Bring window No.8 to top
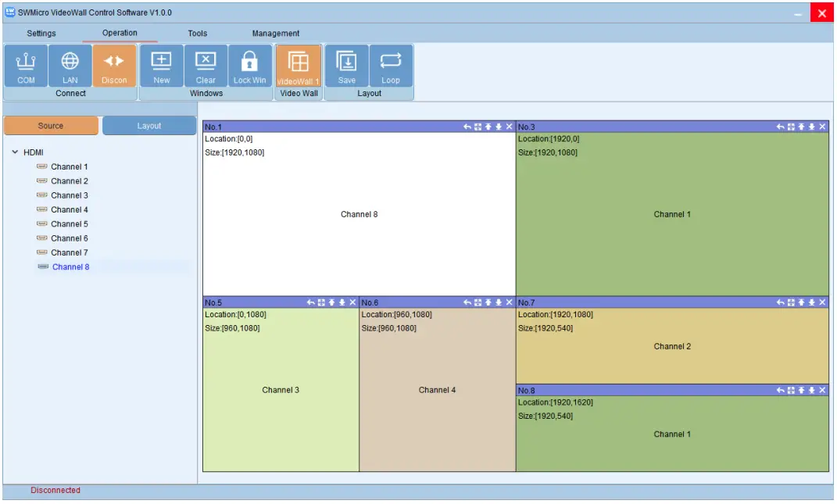 [x=801, y=390]
